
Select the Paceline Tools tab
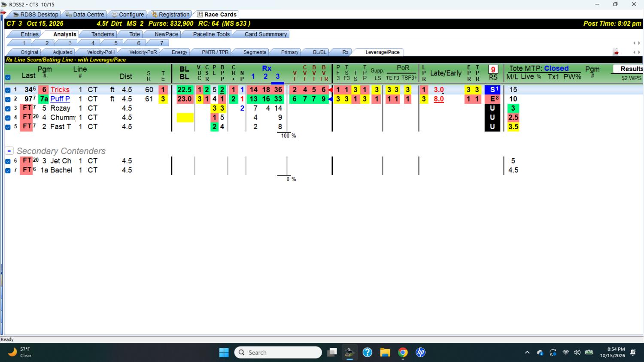[211, 34]
